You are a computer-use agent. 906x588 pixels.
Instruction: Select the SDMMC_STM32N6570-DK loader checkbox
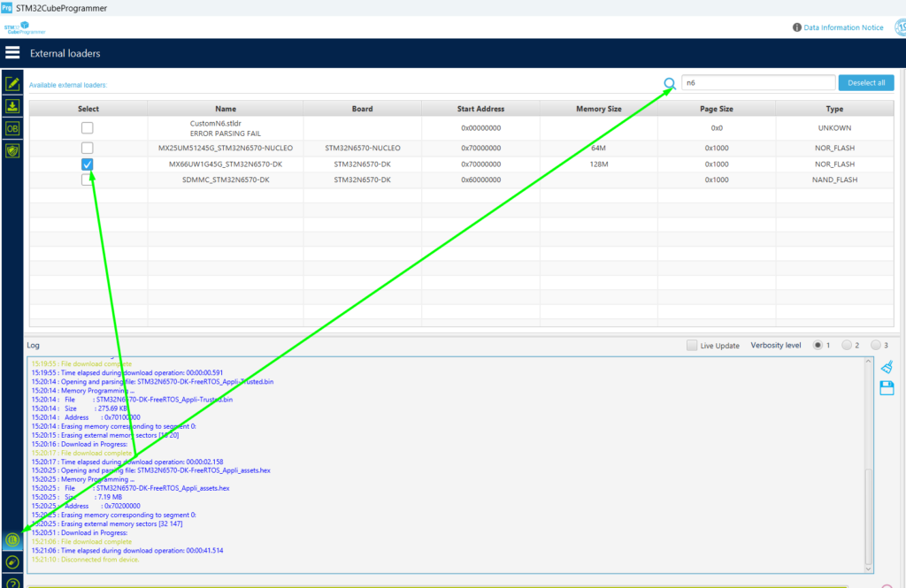87,180
